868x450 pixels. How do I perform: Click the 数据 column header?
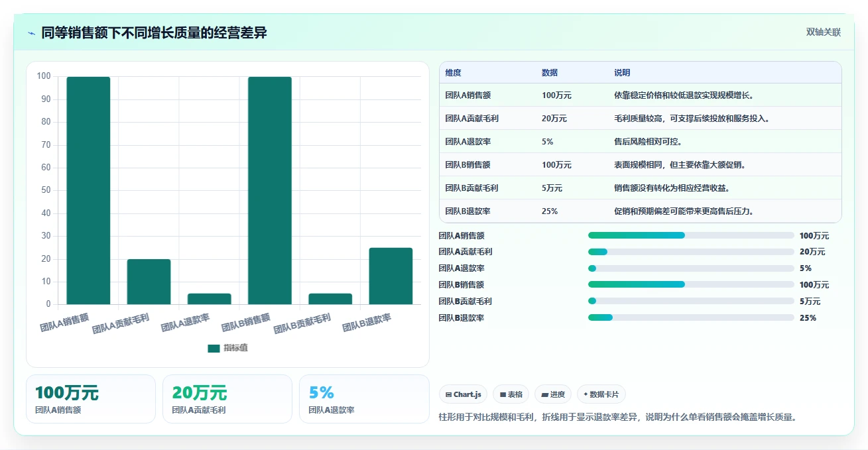550,72
